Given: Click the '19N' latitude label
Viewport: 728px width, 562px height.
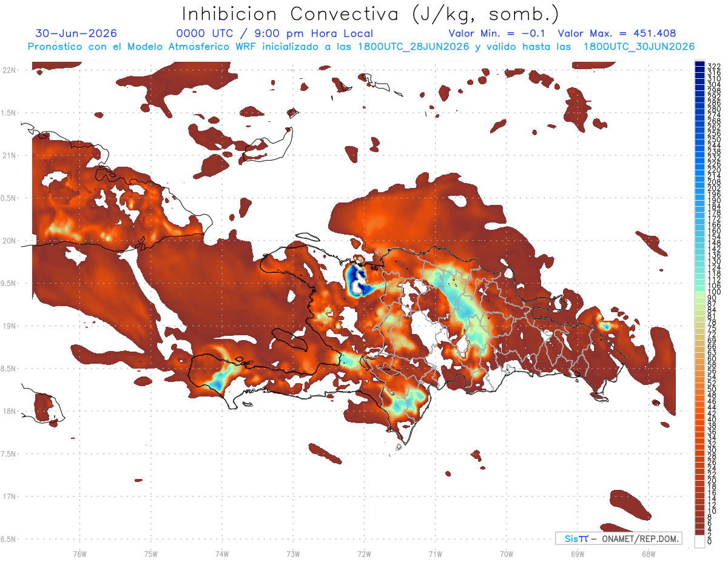Looking at the screenshot, I should 9,326.
